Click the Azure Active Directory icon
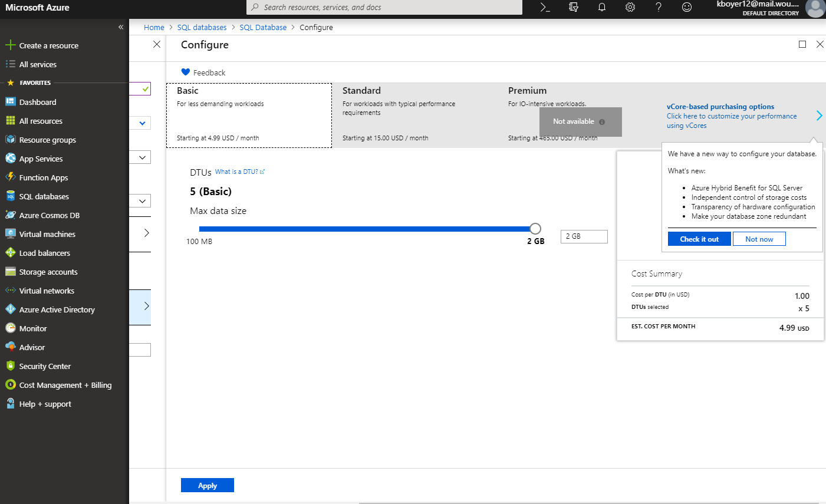The height and width of the screenshot is (504, 826). pos(10,309)
